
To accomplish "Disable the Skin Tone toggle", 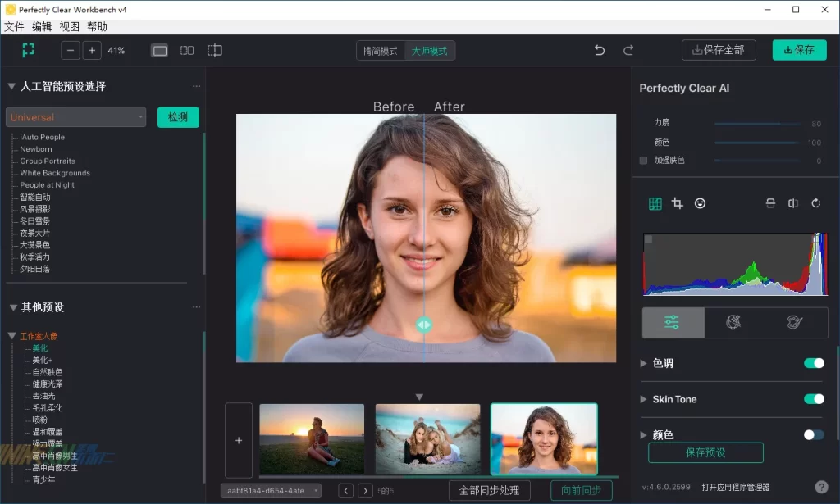I will coord(814,399).
